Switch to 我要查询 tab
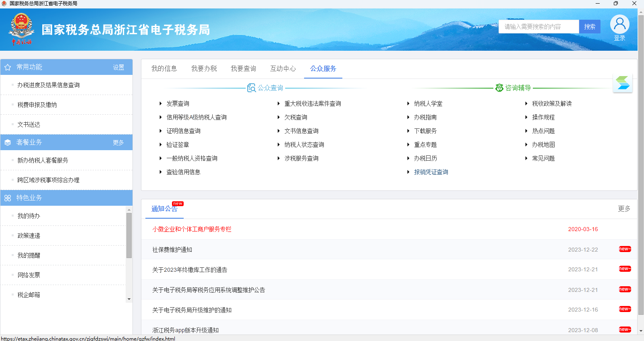Image resolution: width=644 pixels, height=341 pixels. click(x=243, y=68)
